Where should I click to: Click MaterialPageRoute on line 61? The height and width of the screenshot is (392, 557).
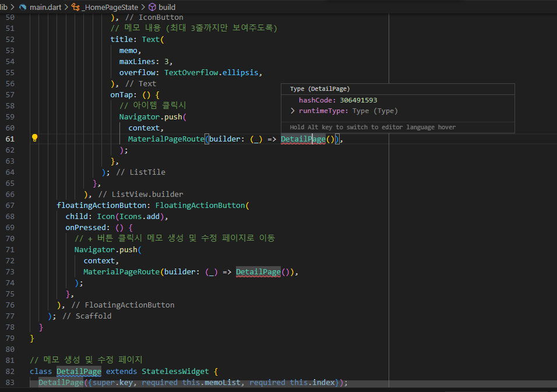166,139
